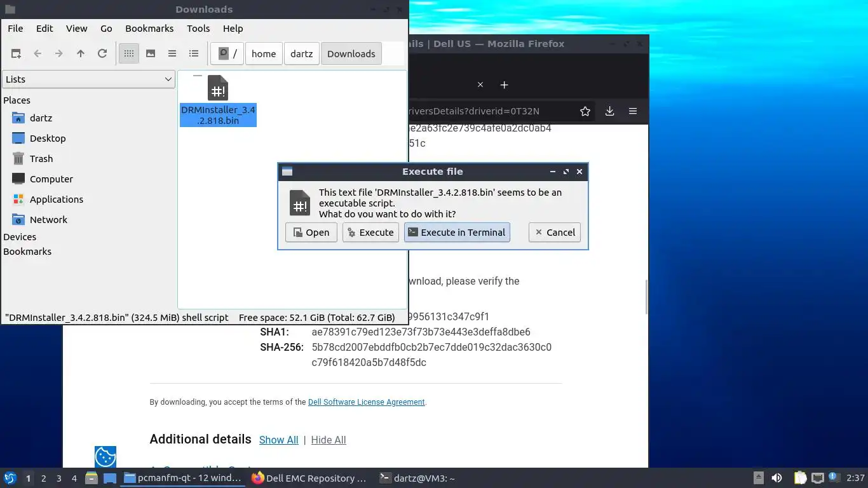Open the LXQt application menu
Screen dimensions: 868x488
click(10, 478)
